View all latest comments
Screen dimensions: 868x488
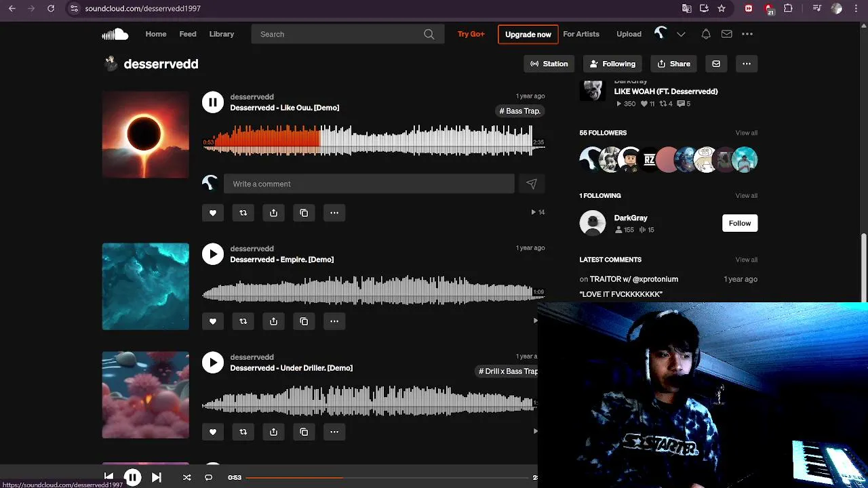747,260
